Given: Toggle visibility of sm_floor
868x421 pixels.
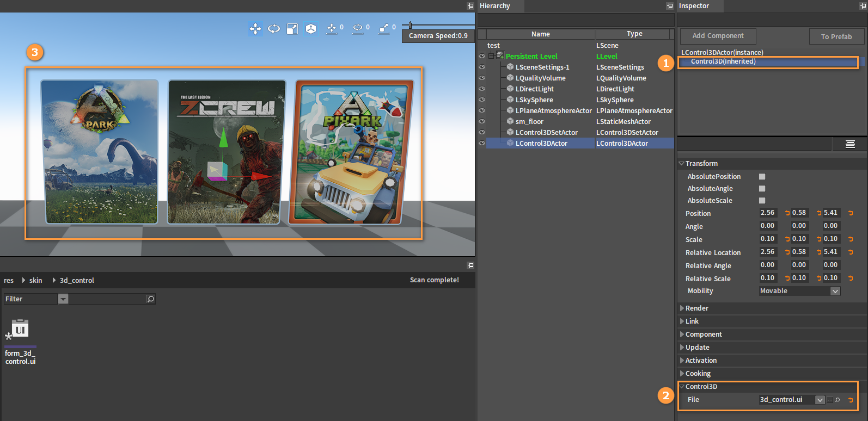Looking at the screenshot, I should [482, 121].
